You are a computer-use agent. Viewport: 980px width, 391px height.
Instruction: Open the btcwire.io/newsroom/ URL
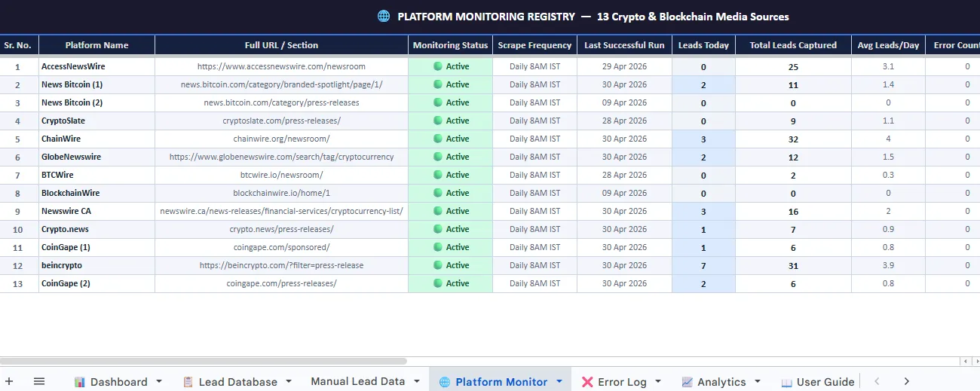(281, 175)
